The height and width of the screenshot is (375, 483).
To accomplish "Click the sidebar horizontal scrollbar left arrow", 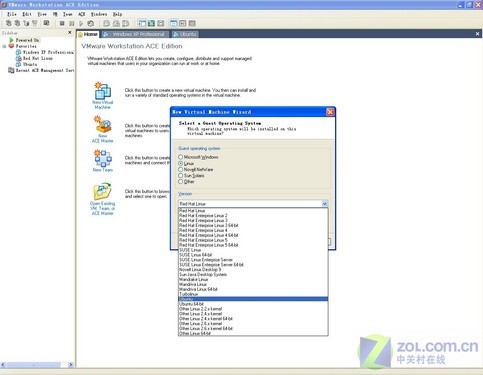I will tap(3, 365).
